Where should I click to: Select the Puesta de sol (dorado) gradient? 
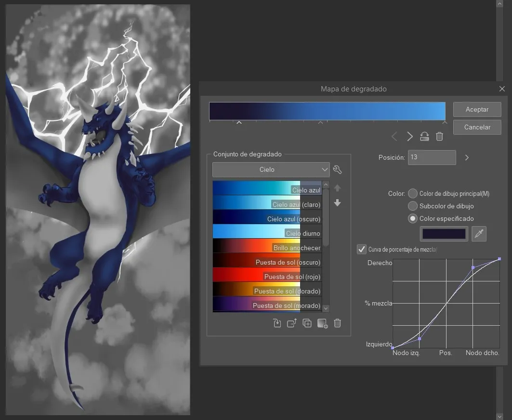tap(267, 289)
